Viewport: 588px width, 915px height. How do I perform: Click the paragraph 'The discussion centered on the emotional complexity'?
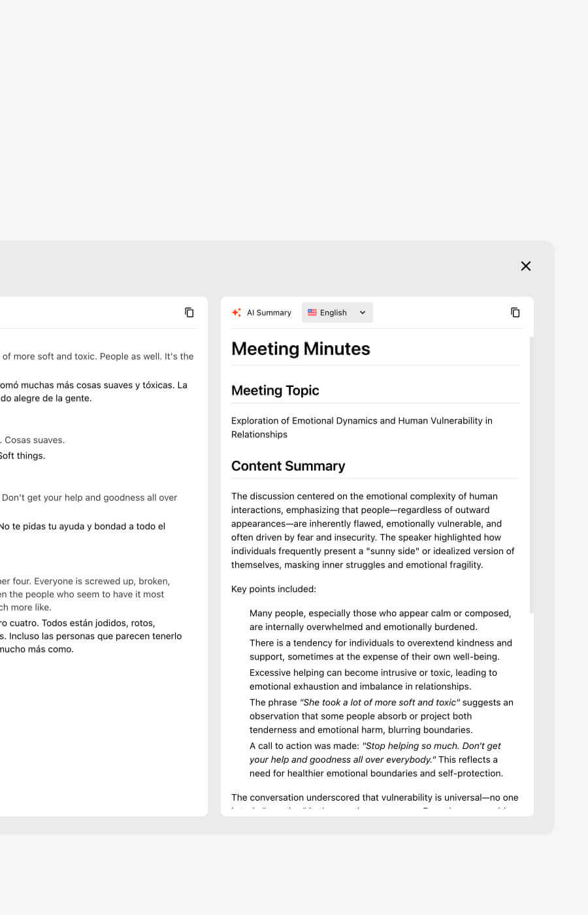click(x=372, y=531)
